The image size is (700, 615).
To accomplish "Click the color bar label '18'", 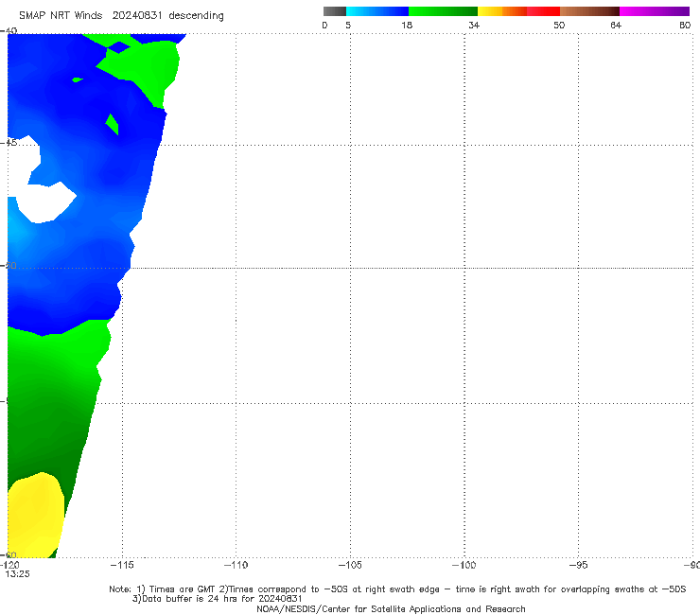I will [x=407, y=25].
